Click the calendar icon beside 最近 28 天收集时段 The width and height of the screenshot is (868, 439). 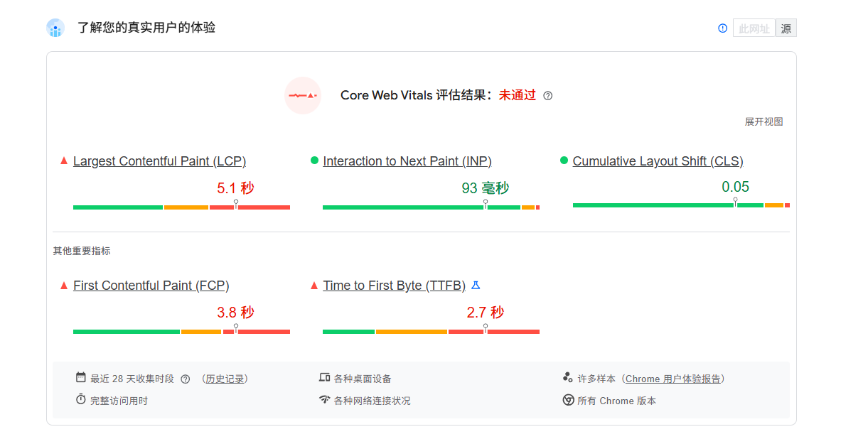click(80, 378)
